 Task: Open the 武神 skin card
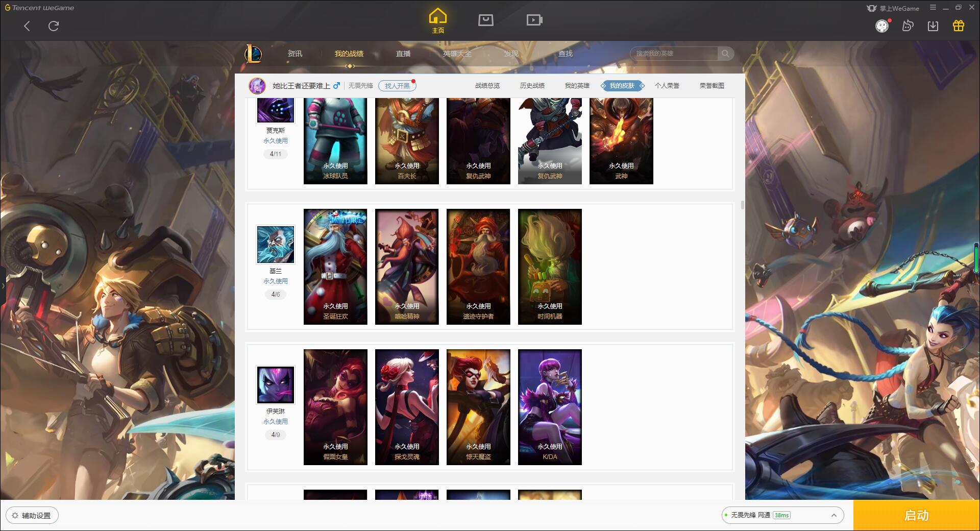point(621,141)
